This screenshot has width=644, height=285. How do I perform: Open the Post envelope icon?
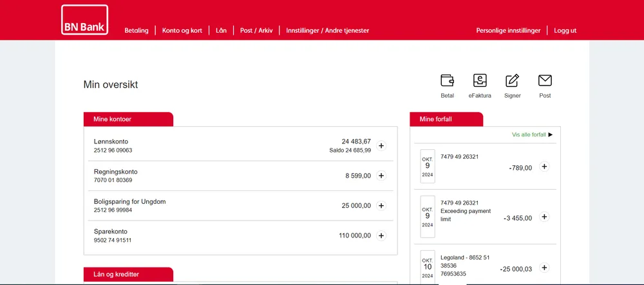pos(545,80)
